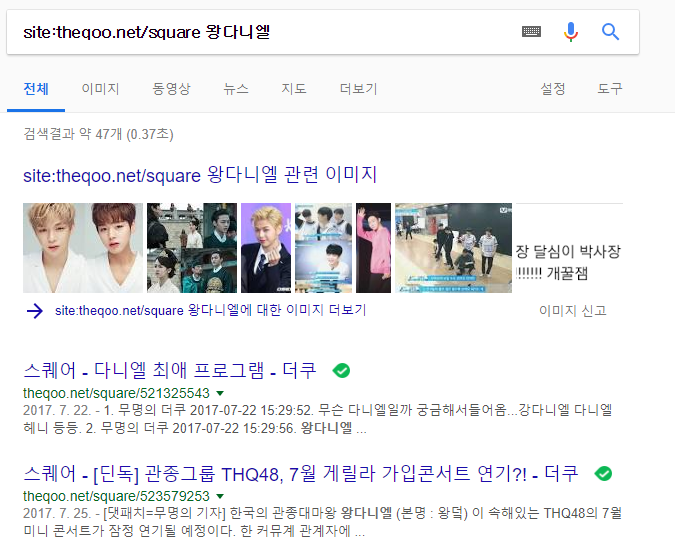Open thumbnail of blond man making finger heart

pyautogui.click(x=266, y=248)
